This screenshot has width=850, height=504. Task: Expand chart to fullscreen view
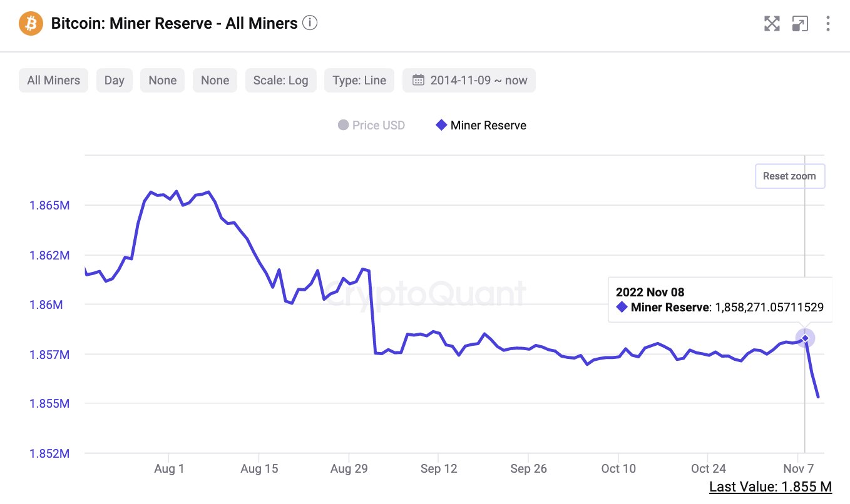coord(772,24)
